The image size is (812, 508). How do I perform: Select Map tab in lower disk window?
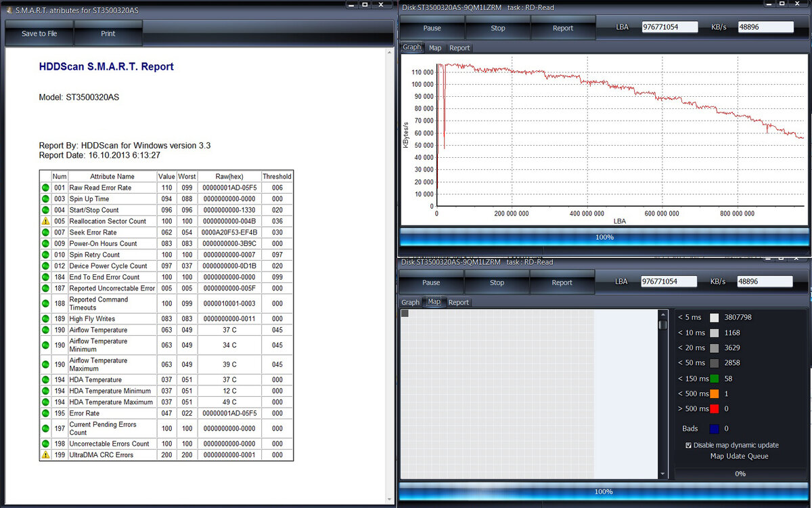point(434,302)
